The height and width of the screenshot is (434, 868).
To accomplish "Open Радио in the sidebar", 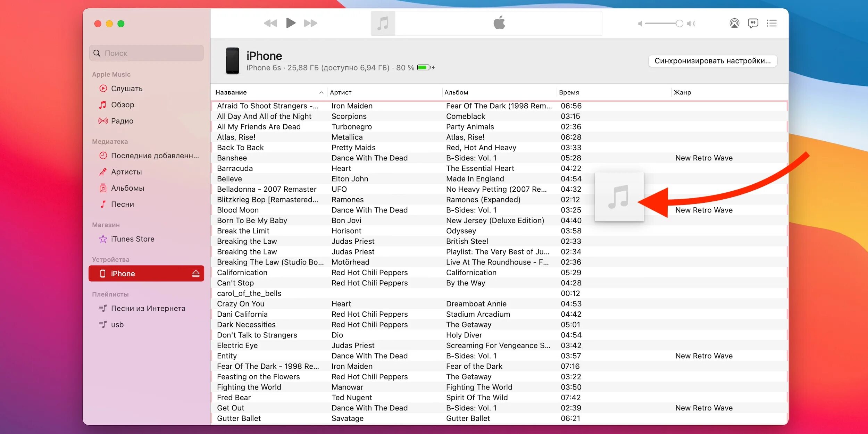I will pyautogui.click(x=122, y=121).
